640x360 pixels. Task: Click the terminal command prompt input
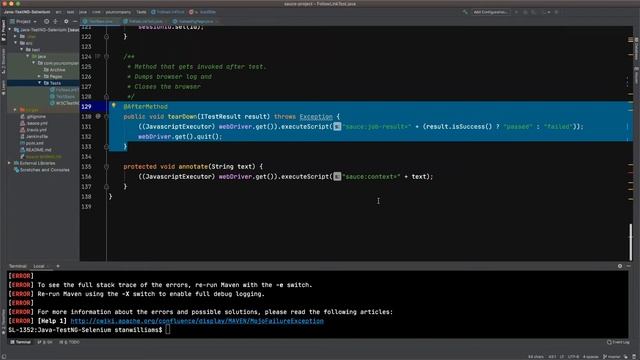[168, 330]
